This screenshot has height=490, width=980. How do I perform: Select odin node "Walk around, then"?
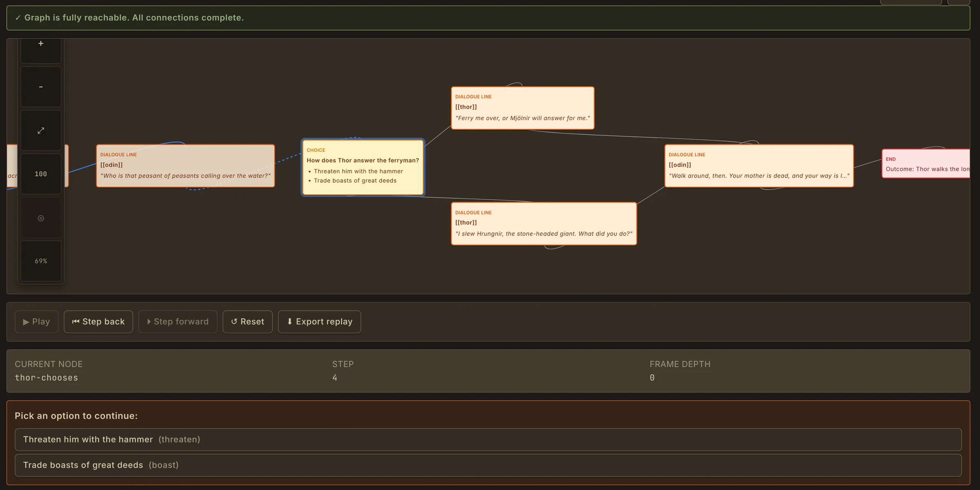point(759,166)
